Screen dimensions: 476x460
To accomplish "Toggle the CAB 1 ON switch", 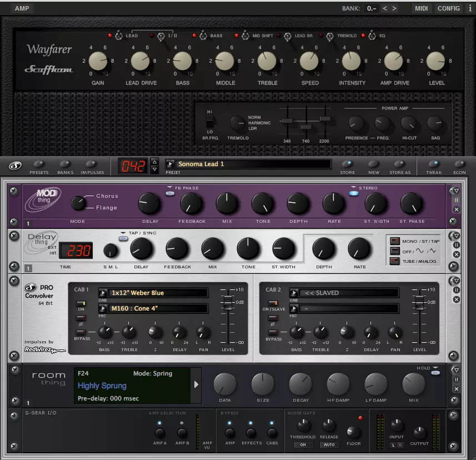I will click(81, 303).
